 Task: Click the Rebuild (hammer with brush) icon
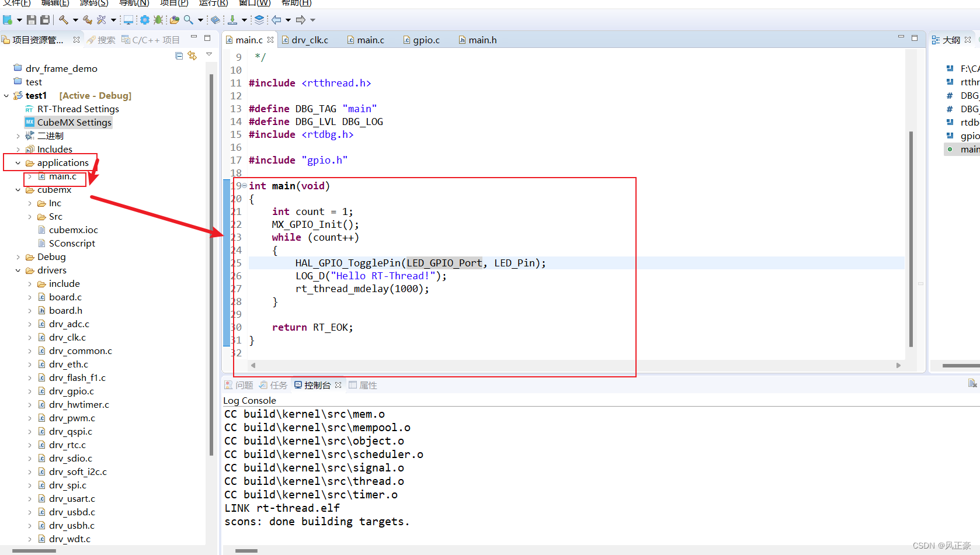tap(88, 20)
